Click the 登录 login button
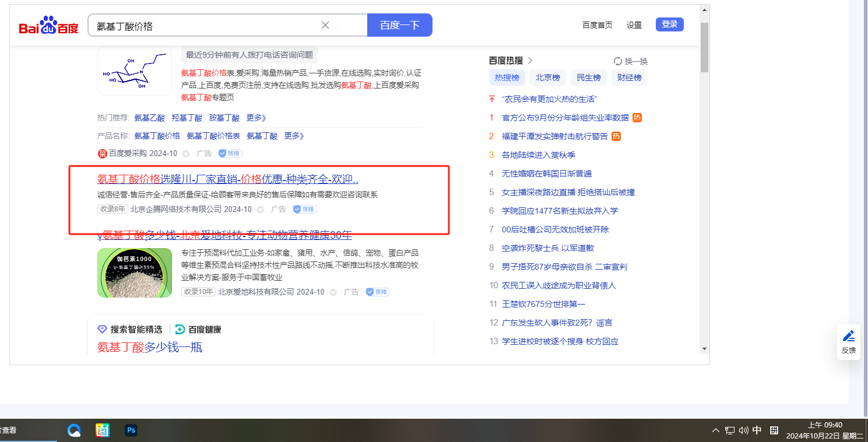 (669, 24)
